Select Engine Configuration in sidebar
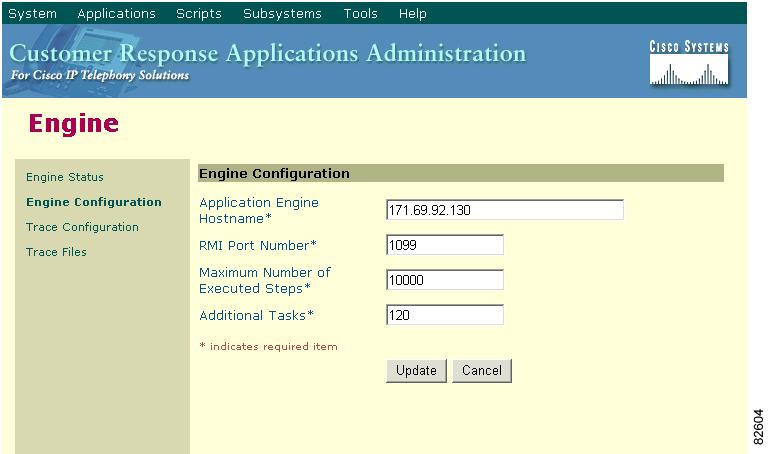 point(94,202)
